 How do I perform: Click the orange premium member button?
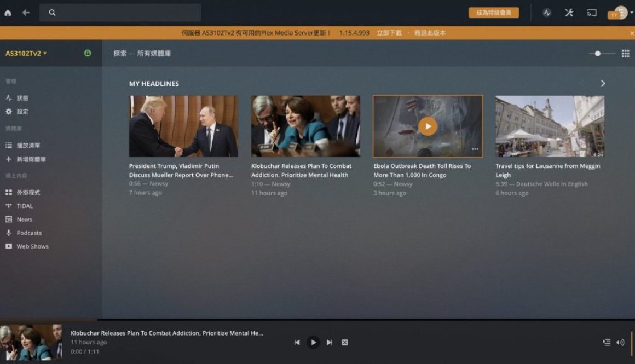point(494,13)
